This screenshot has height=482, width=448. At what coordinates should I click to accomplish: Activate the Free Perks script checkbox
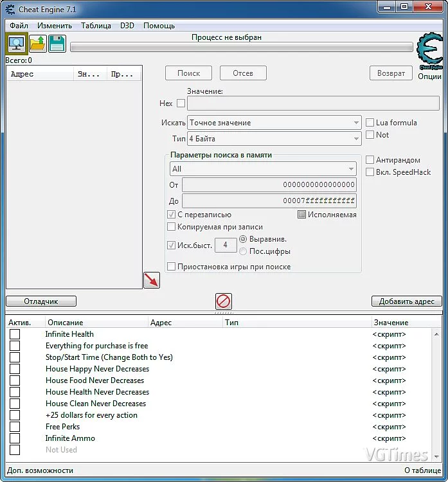(x=15, y=427)
